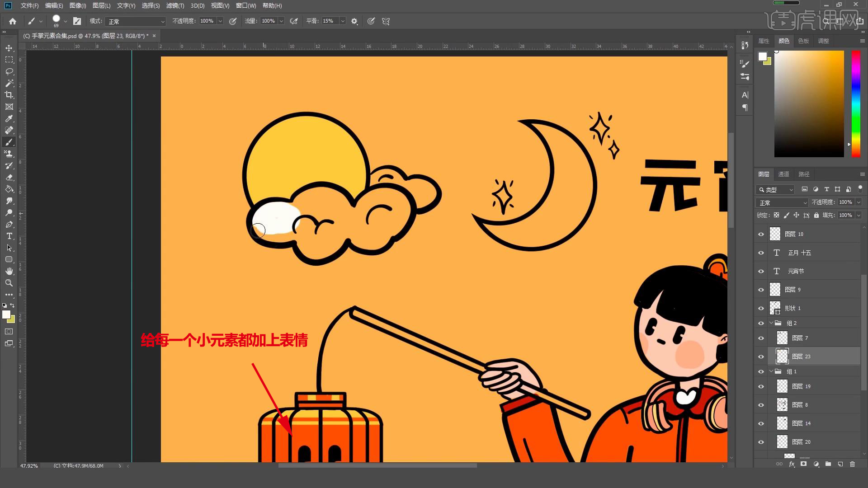This screenshot has width=868, height=488.
Task: Add layer mask icon
Action: point(803,464)
